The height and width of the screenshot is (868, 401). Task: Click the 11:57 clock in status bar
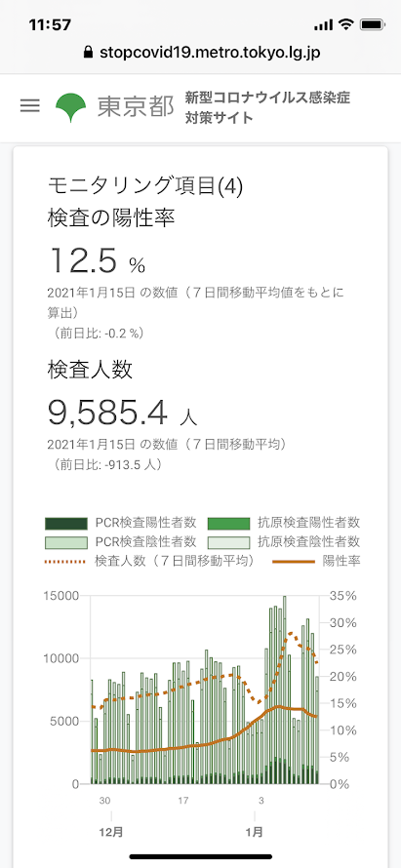coord(50,25)
